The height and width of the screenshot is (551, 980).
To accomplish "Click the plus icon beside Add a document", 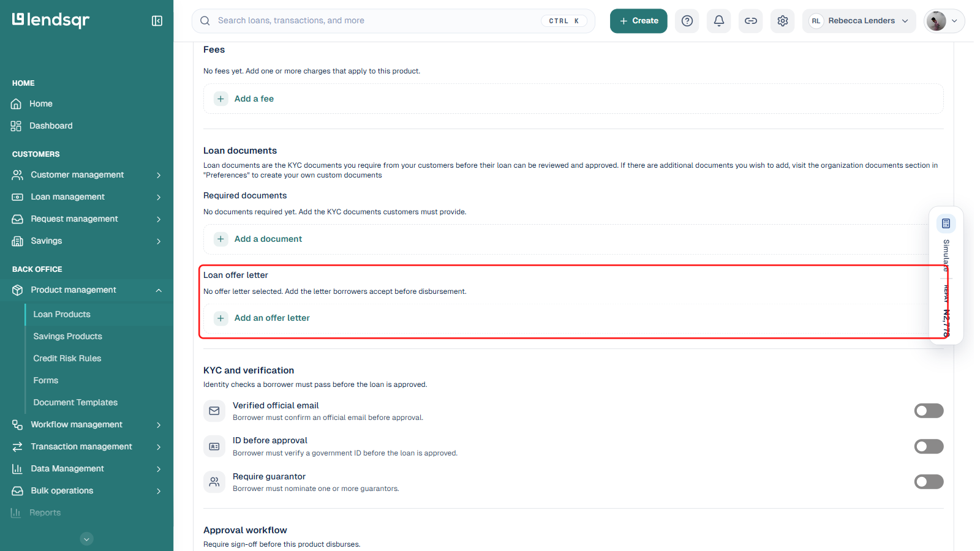I will (x=221, y=239).
